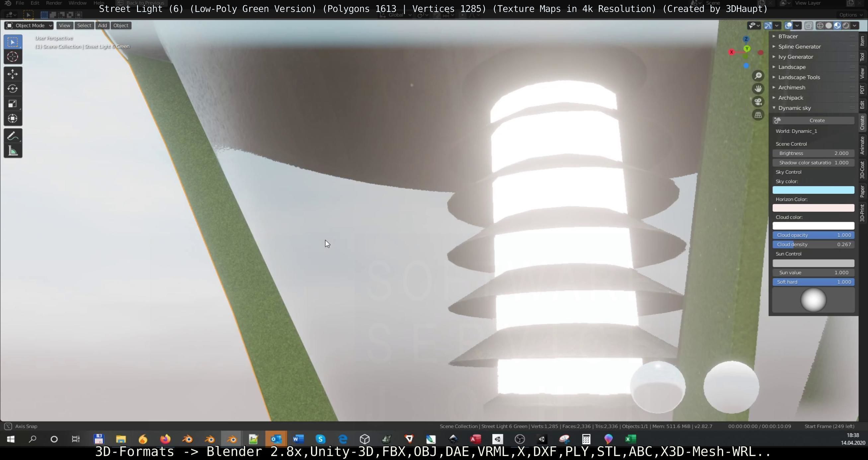Click the cloud icon on Create button
The height and width of the screenshot is (460, 868).
(x=777, y=120)
